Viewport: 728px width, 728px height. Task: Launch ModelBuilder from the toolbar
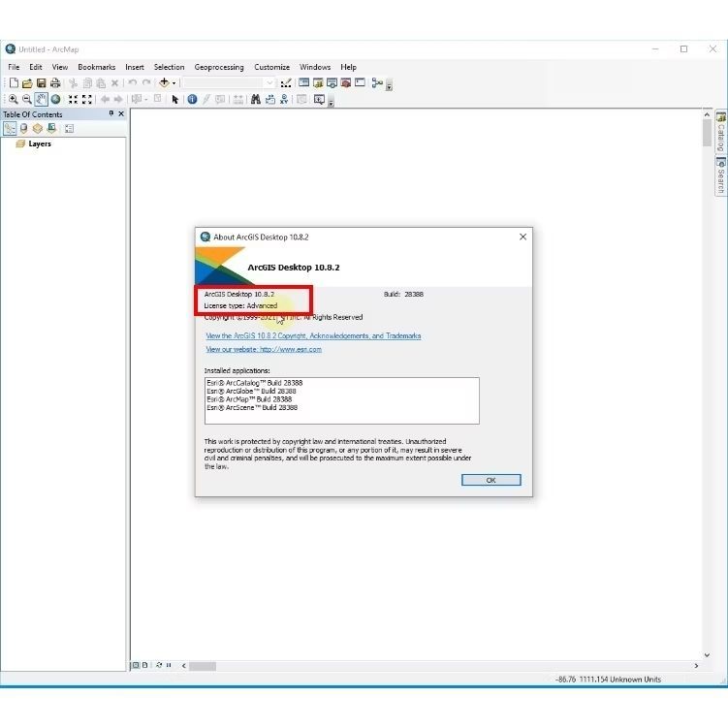click(377, 83)
